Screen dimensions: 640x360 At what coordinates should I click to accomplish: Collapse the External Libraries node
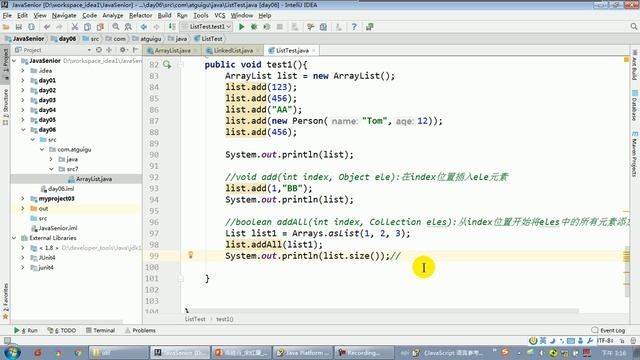(14, 238)
